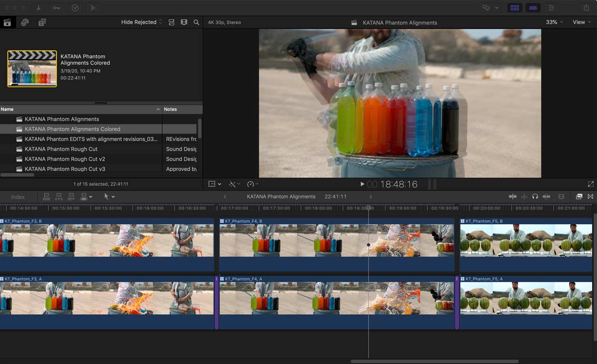Click the Extensions waveform icon
Image resolution: width=597 pixels, height=364 pixels.
[x=93, y=7]
